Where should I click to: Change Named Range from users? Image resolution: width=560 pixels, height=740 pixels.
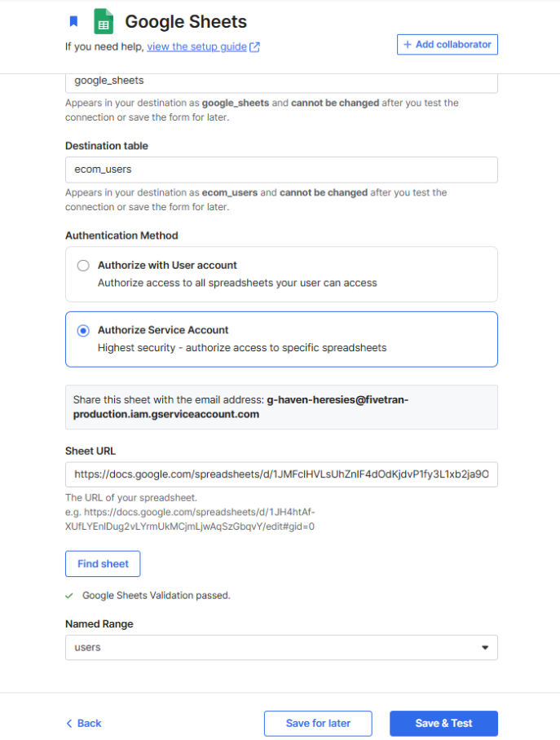coord(281,647)
